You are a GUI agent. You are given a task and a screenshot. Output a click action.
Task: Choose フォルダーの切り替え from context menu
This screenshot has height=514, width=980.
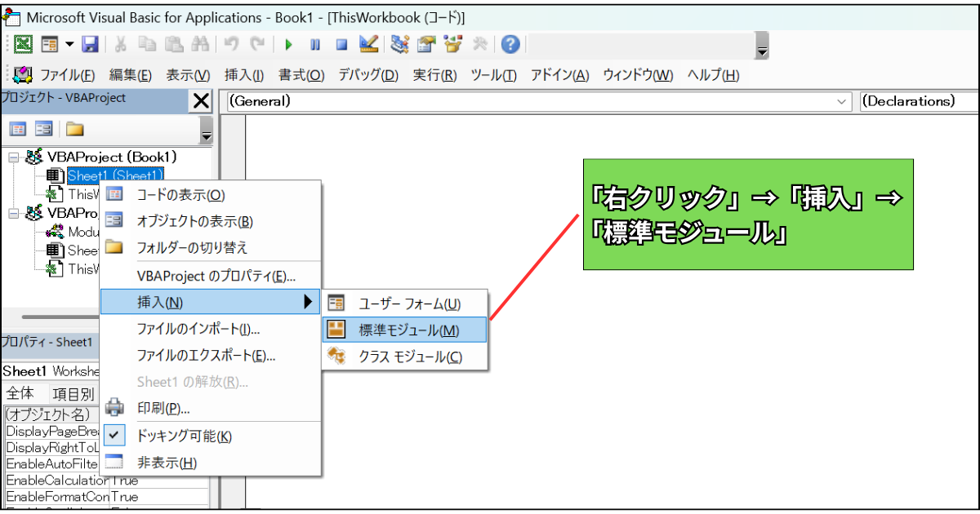(x=211, y=247)
